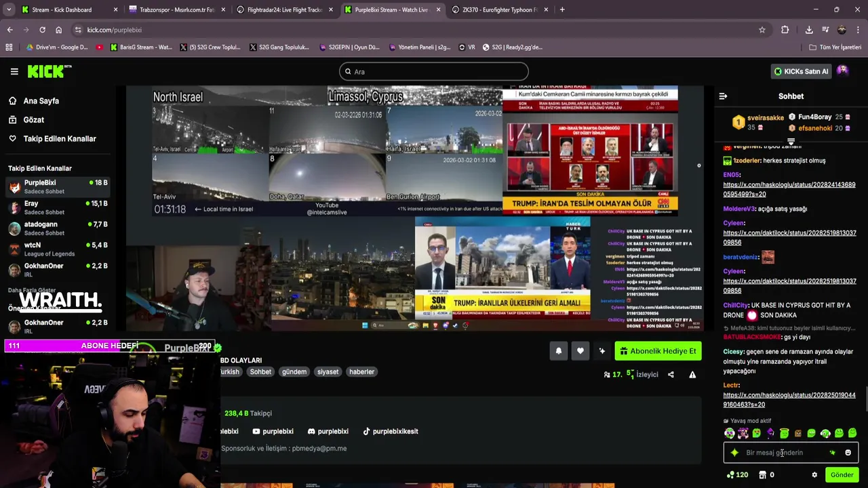Open a new browser tab
The height and width of the screenshot is (488, 868).
(x=562, y=9)
